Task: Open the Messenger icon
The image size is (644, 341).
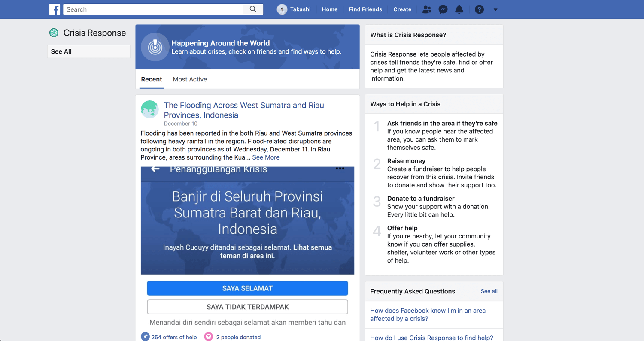Action: coord(443,9)
